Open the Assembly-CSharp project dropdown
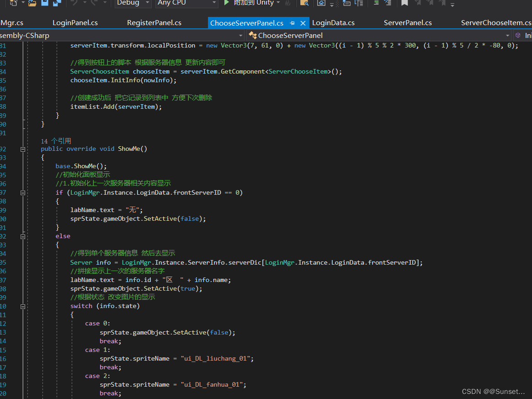The width and height of the screenshot is (532, 399). (241, 36)
